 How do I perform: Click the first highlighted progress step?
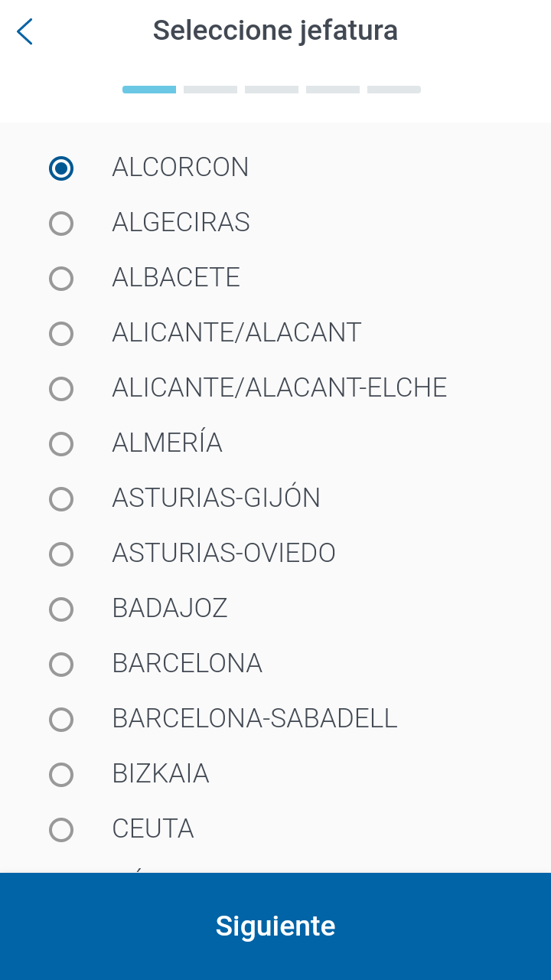click(x=149, y=90)
